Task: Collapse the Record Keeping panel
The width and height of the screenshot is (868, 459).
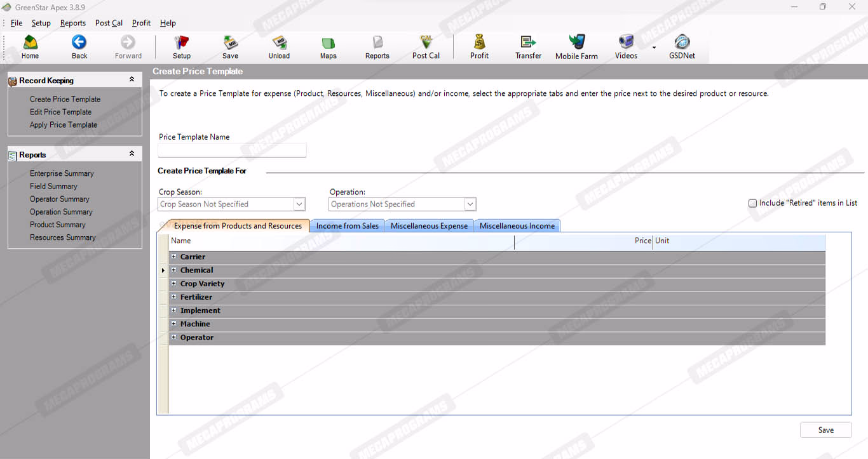Action: [x=132, y=79]
